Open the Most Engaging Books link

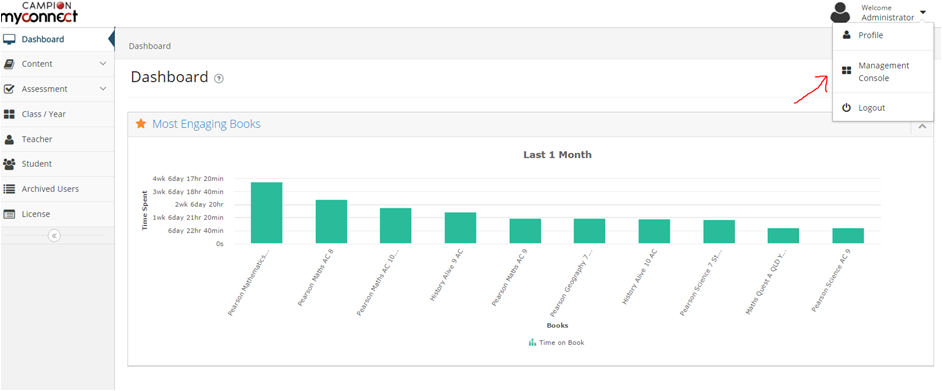pyautogui.click(x=206, y=124)
